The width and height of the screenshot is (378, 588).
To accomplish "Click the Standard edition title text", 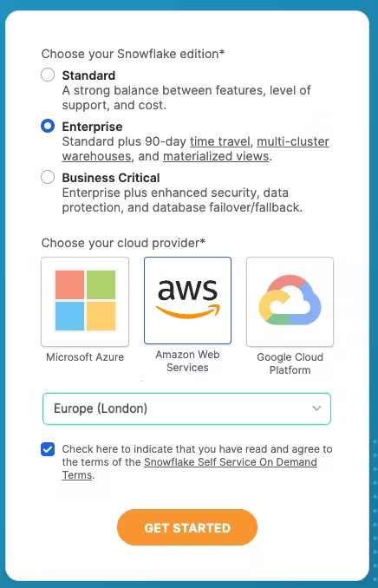I will [x=88, y=75].
